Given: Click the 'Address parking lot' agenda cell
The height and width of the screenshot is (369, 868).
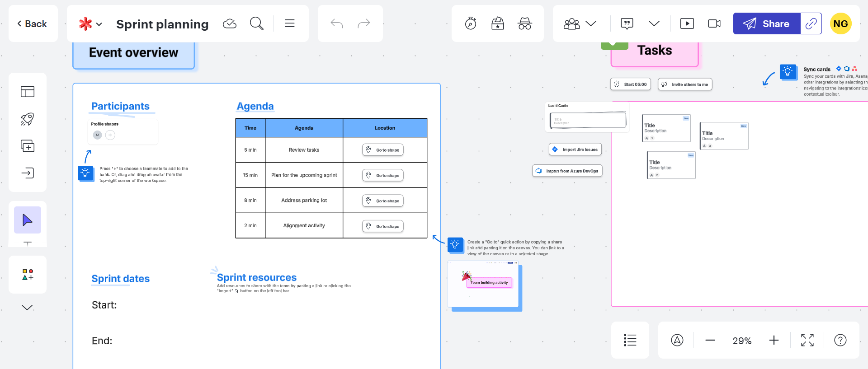Looking at the screenshot, I should [x=304, y=201].
